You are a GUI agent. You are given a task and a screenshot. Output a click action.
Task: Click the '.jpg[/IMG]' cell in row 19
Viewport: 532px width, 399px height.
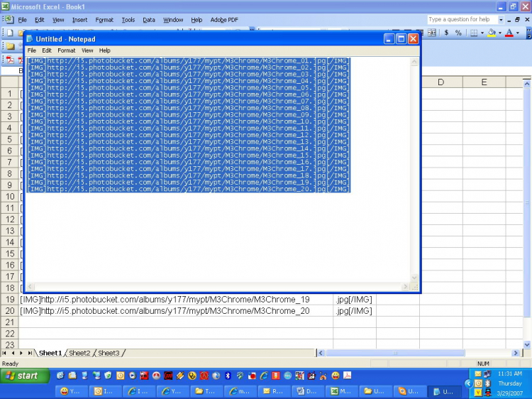tap(354, 300)
